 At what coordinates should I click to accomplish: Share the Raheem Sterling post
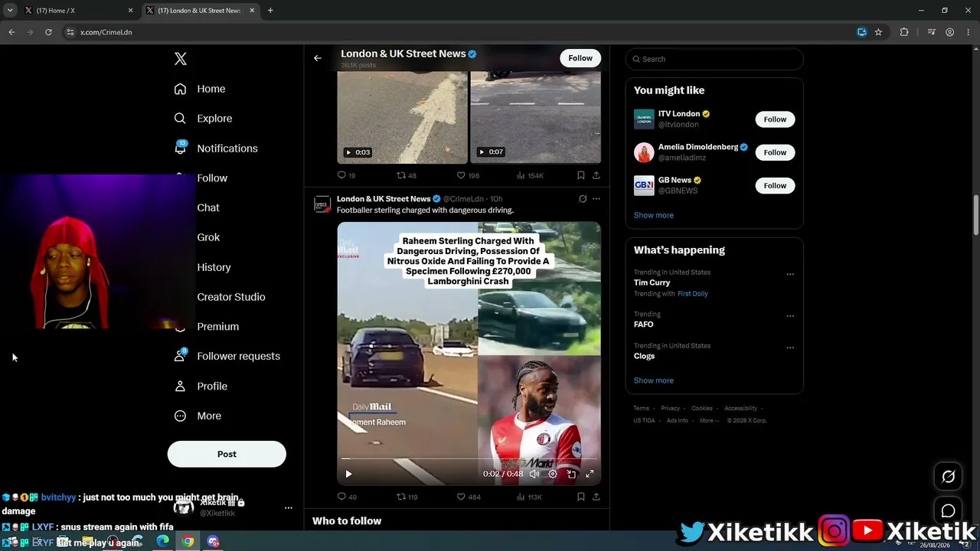coord(596,497)
